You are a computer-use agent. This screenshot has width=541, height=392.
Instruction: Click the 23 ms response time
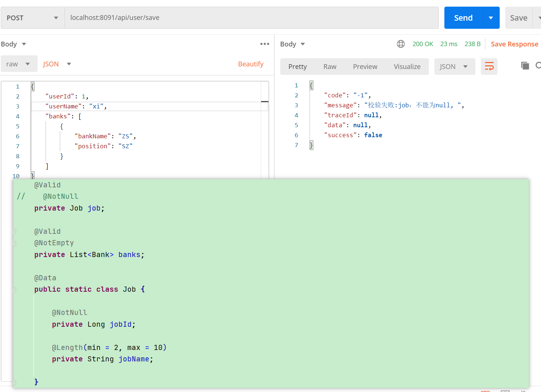[449, 44]
